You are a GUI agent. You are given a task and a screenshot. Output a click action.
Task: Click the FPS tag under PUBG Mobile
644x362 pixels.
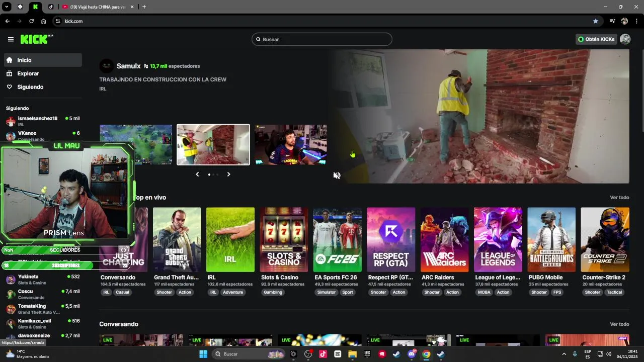[557, 292]
